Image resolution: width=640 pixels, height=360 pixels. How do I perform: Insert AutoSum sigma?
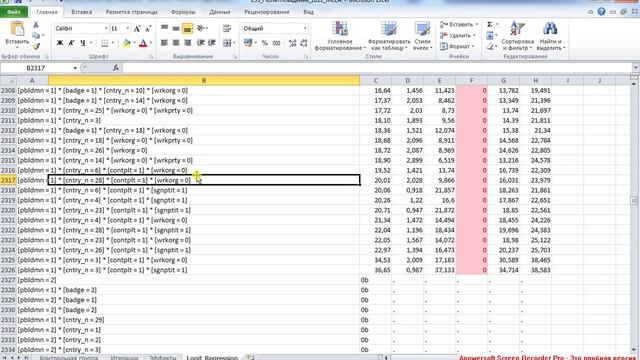point(490,24)
